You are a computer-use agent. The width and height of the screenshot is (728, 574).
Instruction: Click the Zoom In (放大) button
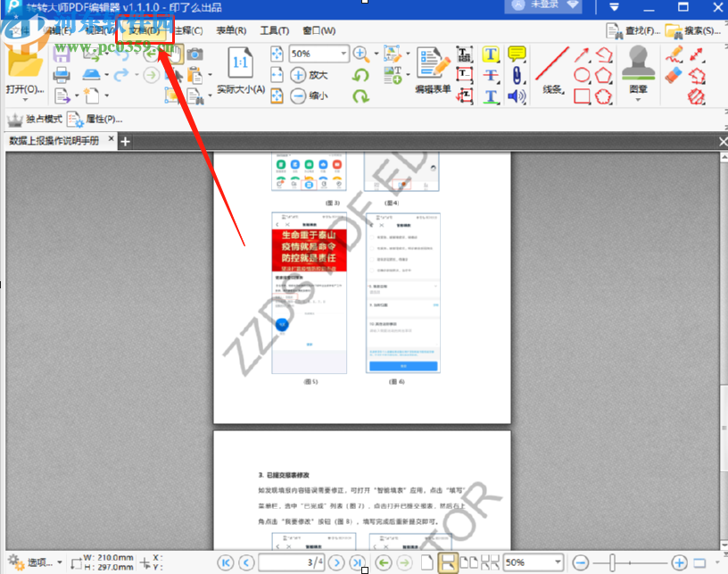pyautogui.click(x=310, y=75)
